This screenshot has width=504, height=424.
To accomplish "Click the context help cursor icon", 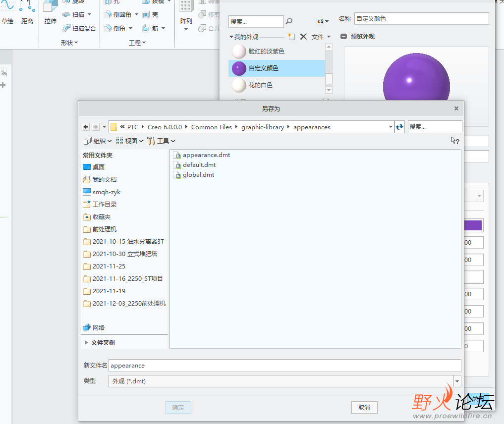I will pos(455,141).
